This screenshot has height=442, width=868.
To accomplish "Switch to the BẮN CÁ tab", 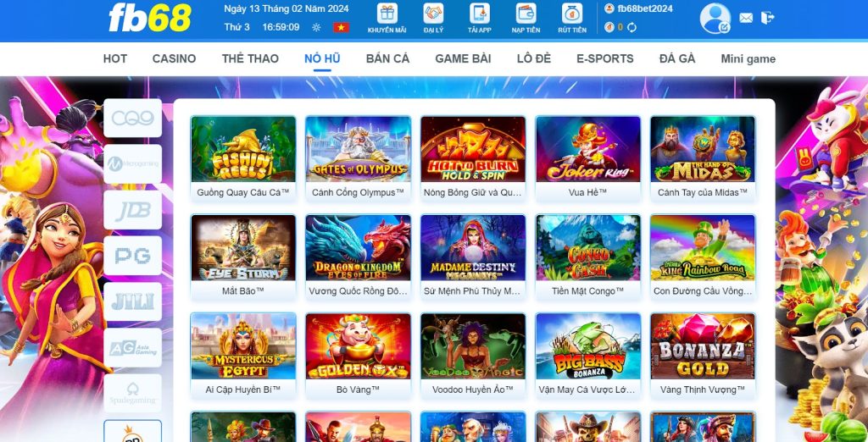I will [387, 58].
